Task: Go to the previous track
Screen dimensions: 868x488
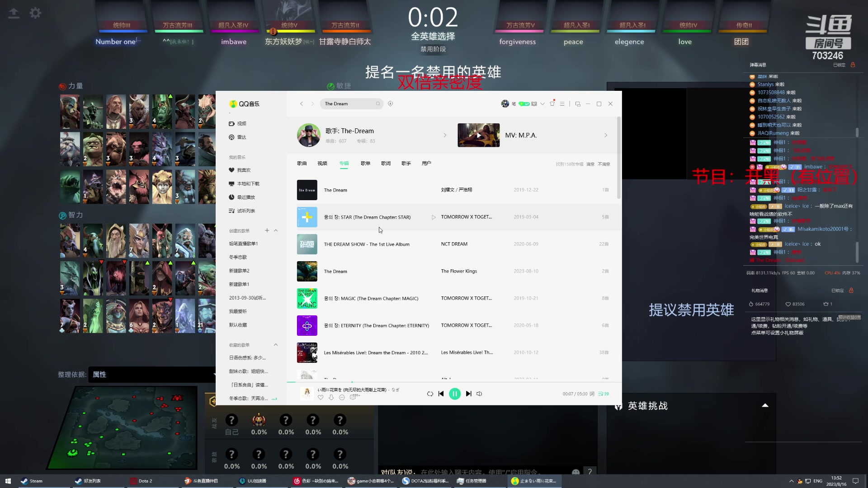Action: click(441, 394)
